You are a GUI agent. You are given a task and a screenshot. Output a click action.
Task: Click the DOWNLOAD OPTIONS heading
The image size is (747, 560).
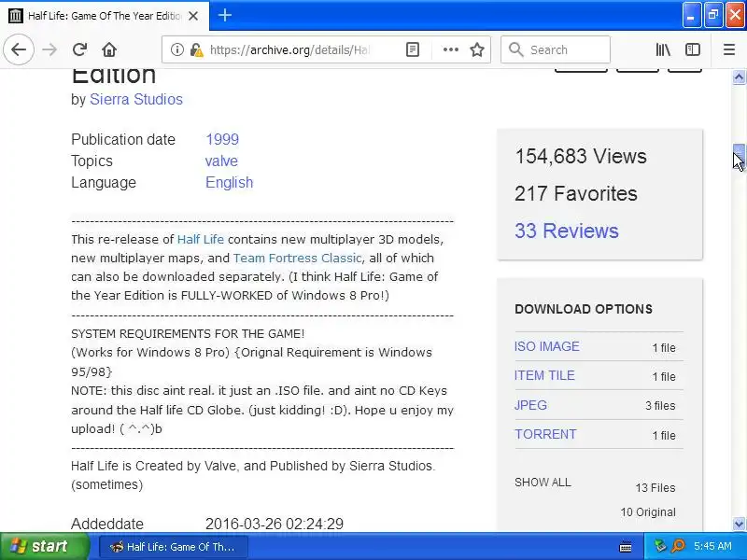(x=584, y=309)
